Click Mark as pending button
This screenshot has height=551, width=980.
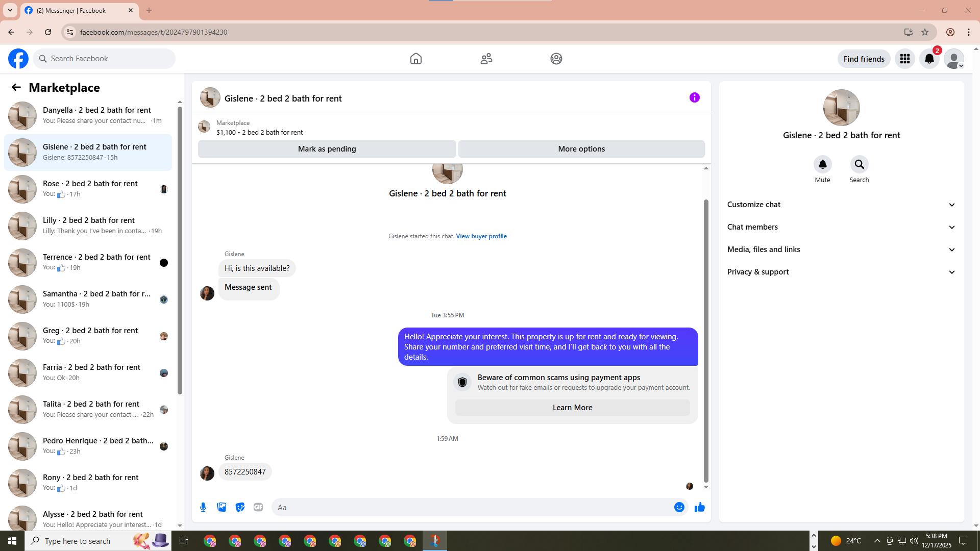click(x=327, y=149)
